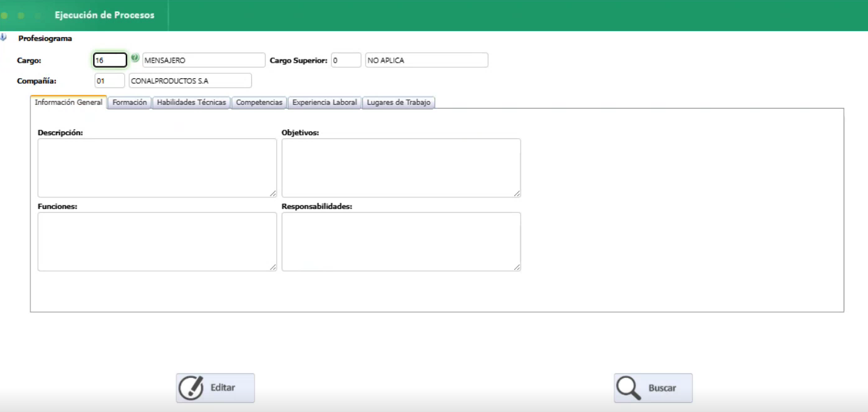Click the Ejecución de Procesos header tab
The image size is (868, 412).
[x=105, y=15]
